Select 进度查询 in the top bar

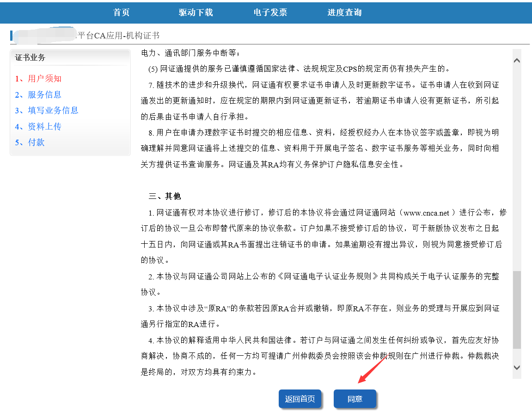[x=344, y=12]
